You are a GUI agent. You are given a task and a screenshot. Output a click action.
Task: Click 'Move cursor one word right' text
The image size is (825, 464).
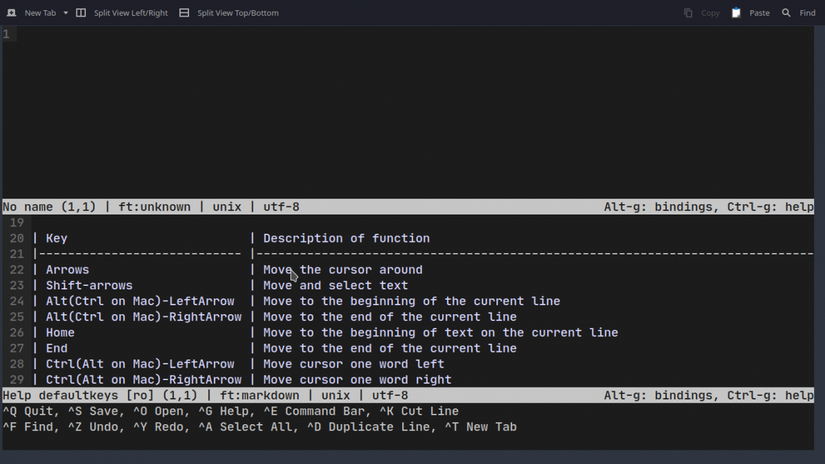coord(357,380)
